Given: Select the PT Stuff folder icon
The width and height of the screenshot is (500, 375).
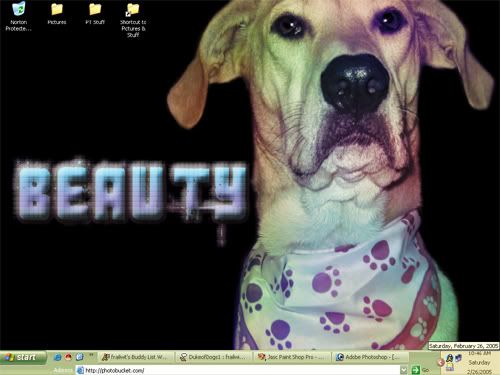Looking at the screenshot, I should 95,14.
